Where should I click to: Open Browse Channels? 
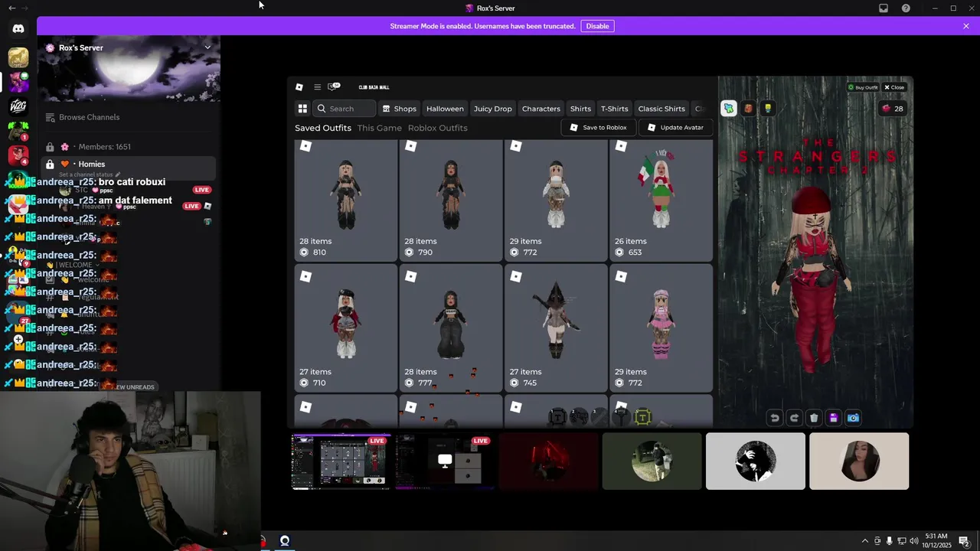[83, 117]
